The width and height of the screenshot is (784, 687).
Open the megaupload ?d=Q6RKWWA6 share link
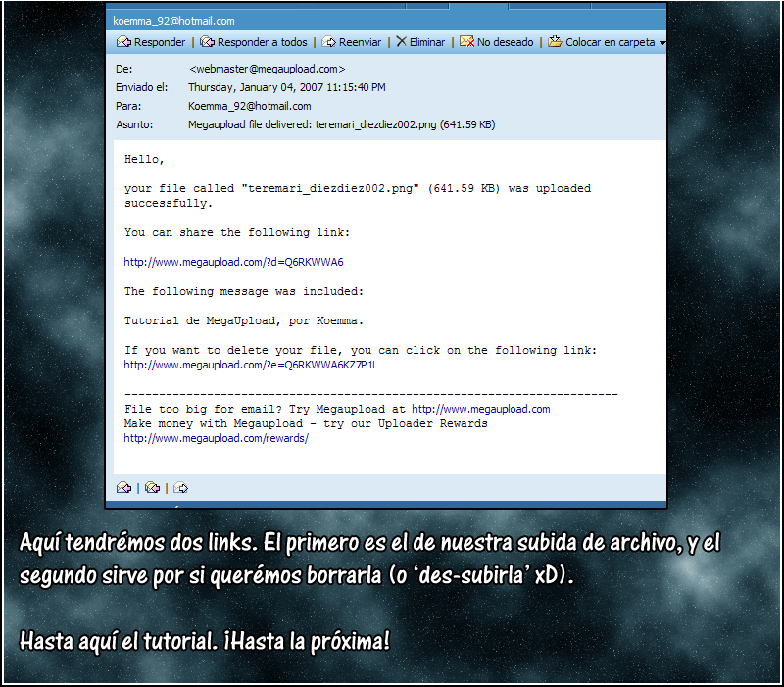[x=233, y=262]
